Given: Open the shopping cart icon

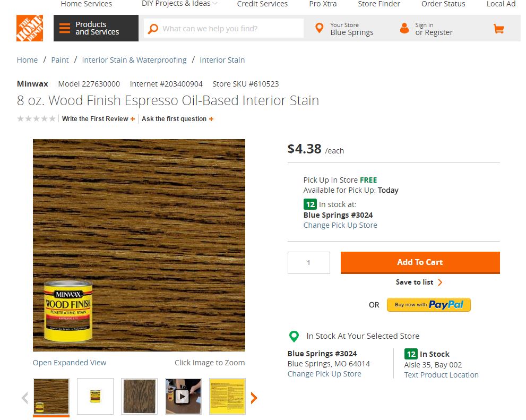Looking at the screenshot, I should (499, 29).
